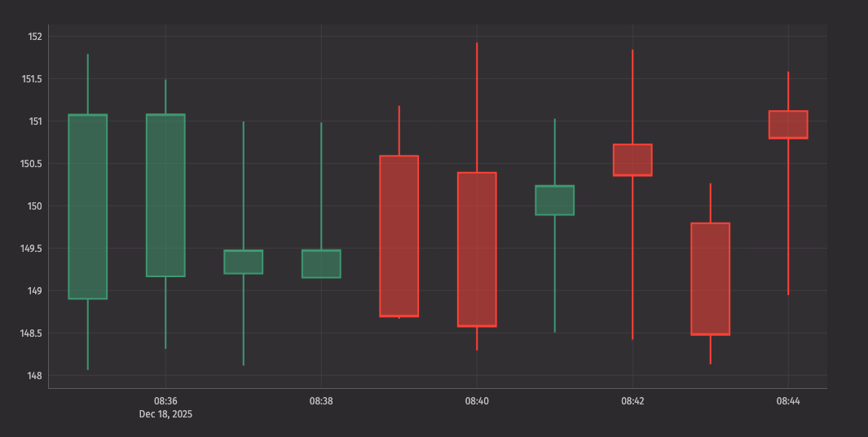
Task: Click the 08:36 time axis label
Action: (x=165, y=401)
